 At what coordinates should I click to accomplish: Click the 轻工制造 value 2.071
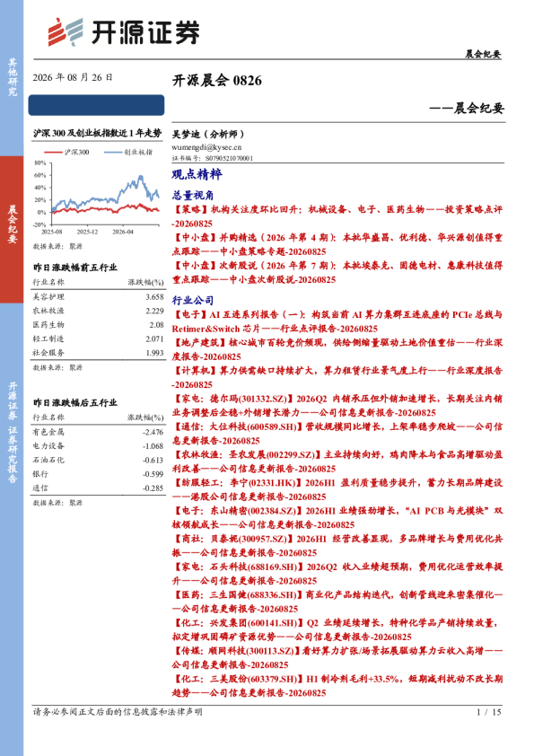coord(154,339)
